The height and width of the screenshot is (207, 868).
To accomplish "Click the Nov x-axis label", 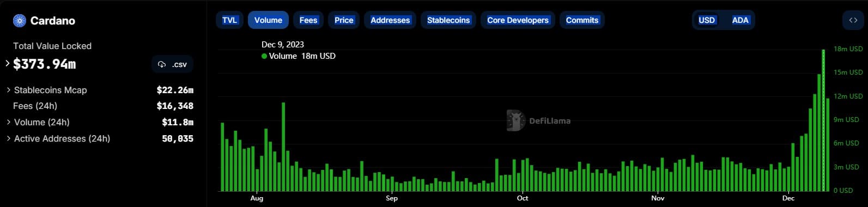I will [658, 198].
